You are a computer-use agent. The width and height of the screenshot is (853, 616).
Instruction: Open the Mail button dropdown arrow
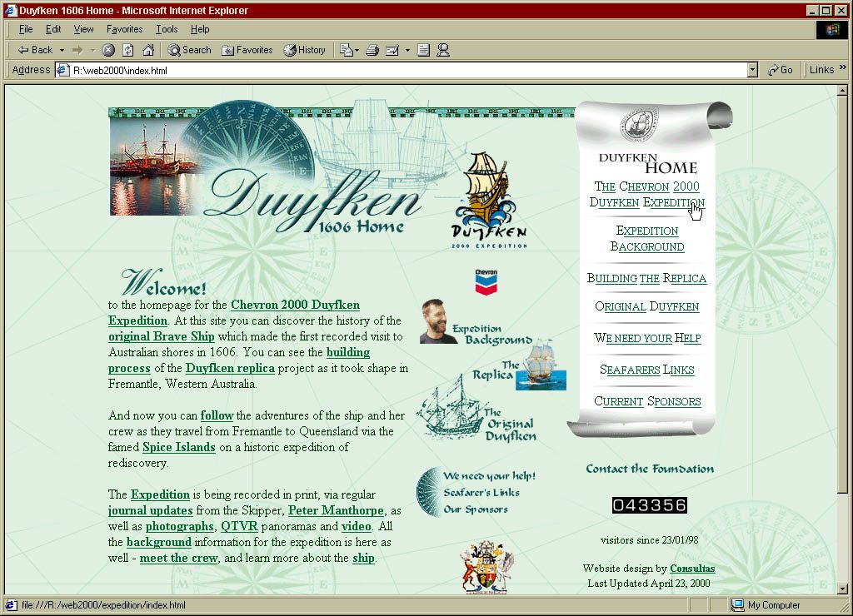tap(357, 51)
